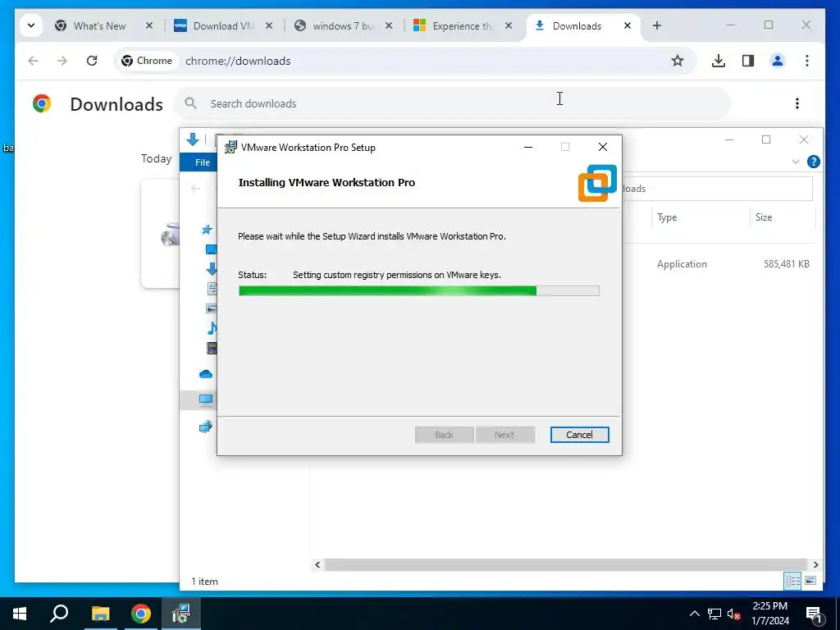The width and height of the screenshot is (840, 630).
Task: Select Documents icon in Explorer sidebar
Action: tap(212, 288)
